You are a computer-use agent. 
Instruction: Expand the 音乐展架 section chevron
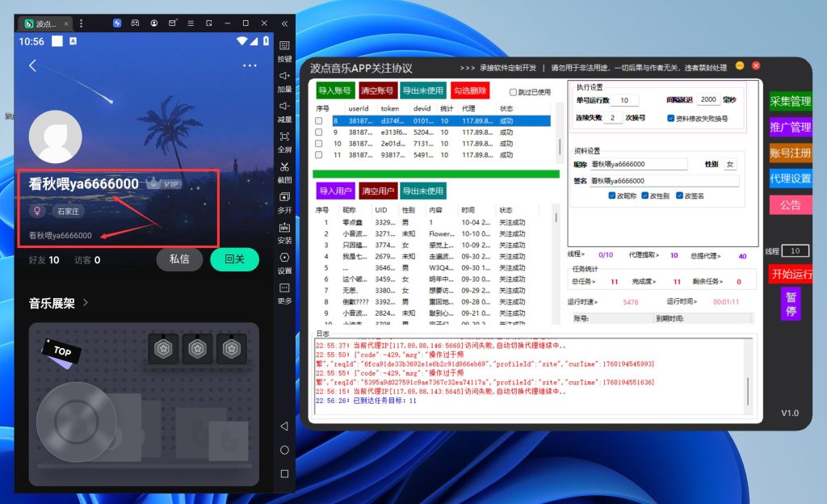[x=86, y=304]
